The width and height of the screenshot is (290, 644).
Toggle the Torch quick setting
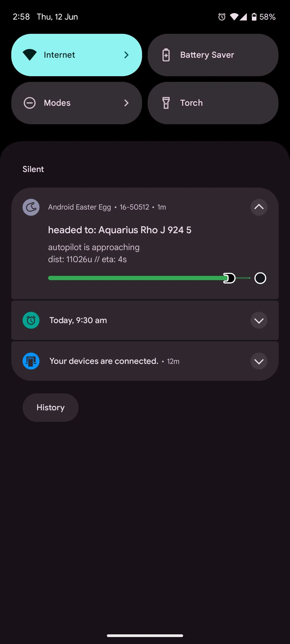pos(213,103)
